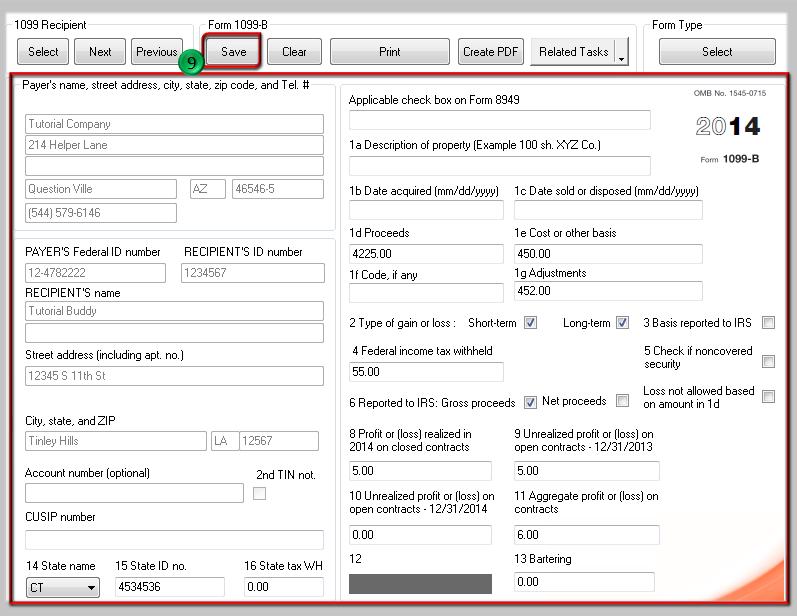
Task: Go to Previous recipient
Action: [x=157, y=52]
